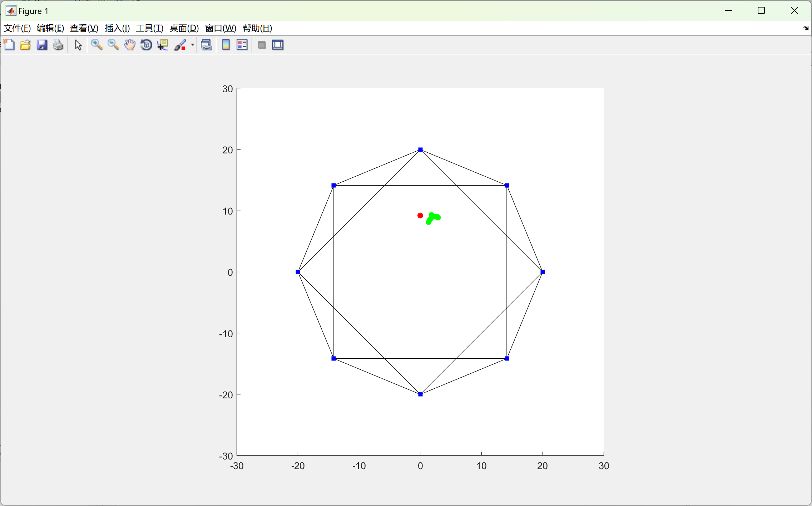Expand the Brush color dropdown arrow
The height and width of the screenshot is (506, 812).
coord(193,45)
